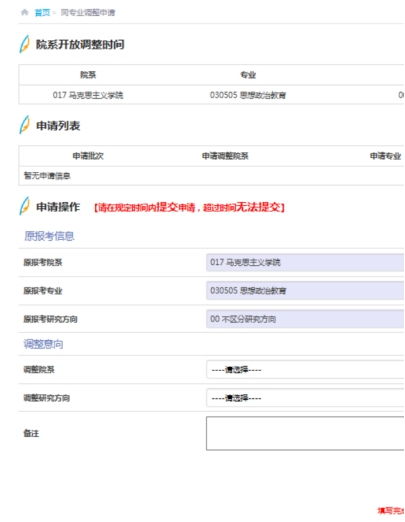405x522 pixels.
Task: Click the 备注 label
Action: 31,433
